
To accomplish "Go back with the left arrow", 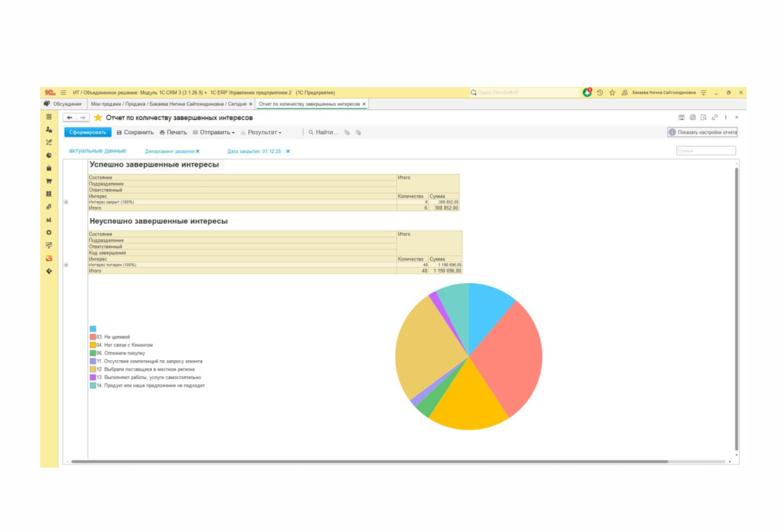I will pos(70,117).
